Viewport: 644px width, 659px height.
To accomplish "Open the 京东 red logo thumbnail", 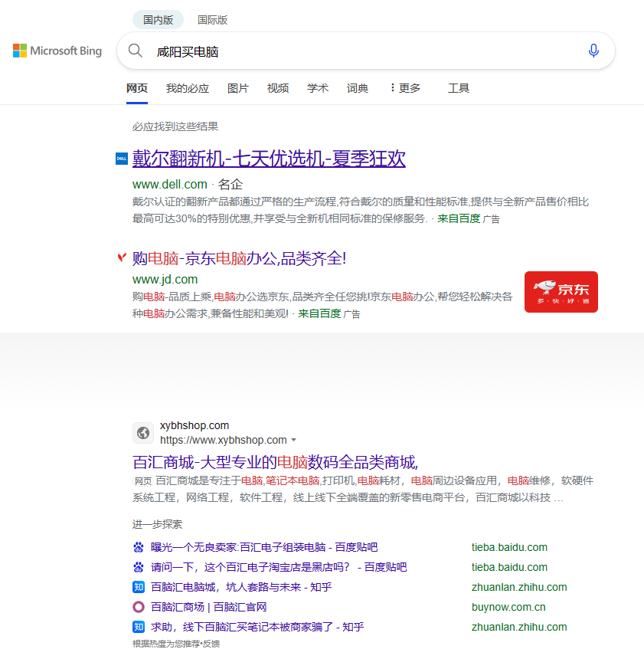I will click(x=561, y=292).
